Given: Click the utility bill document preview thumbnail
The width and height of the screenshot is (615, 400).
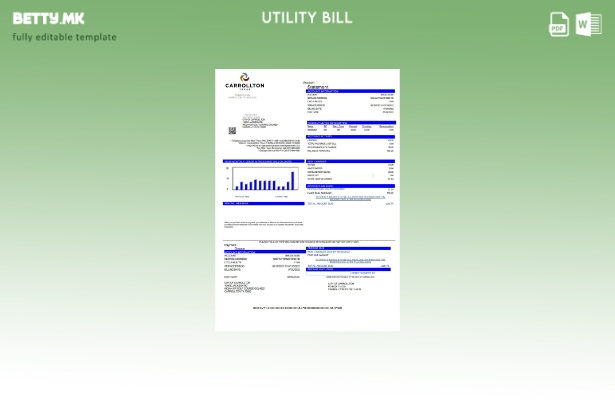Looking at the screenshot, I should [x=307, y=200].
